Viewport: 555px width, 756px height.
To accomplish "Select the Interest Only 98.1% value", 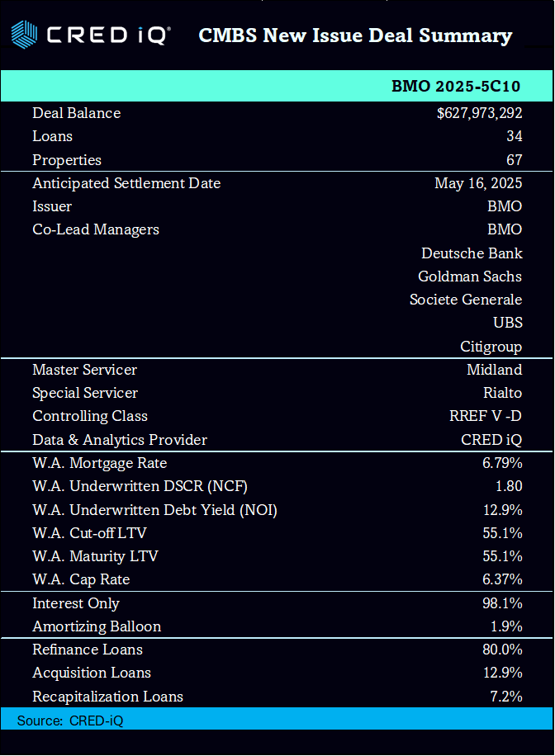I will coord(502,603).
